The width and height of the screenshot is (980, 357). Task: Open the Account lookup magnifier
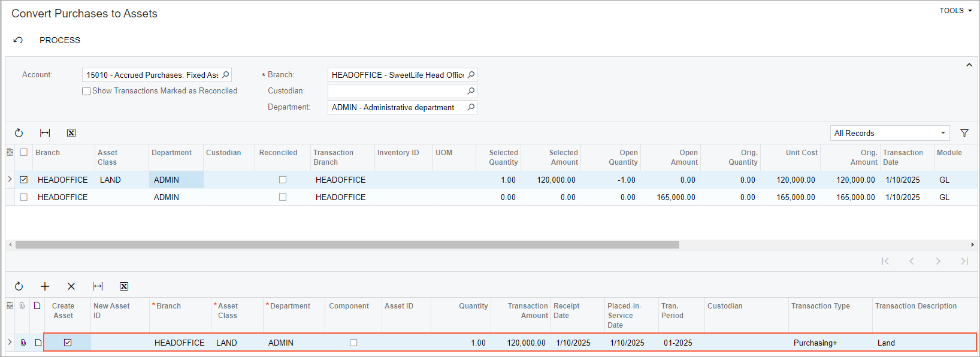pyautogui.click(x=226, y=75)
